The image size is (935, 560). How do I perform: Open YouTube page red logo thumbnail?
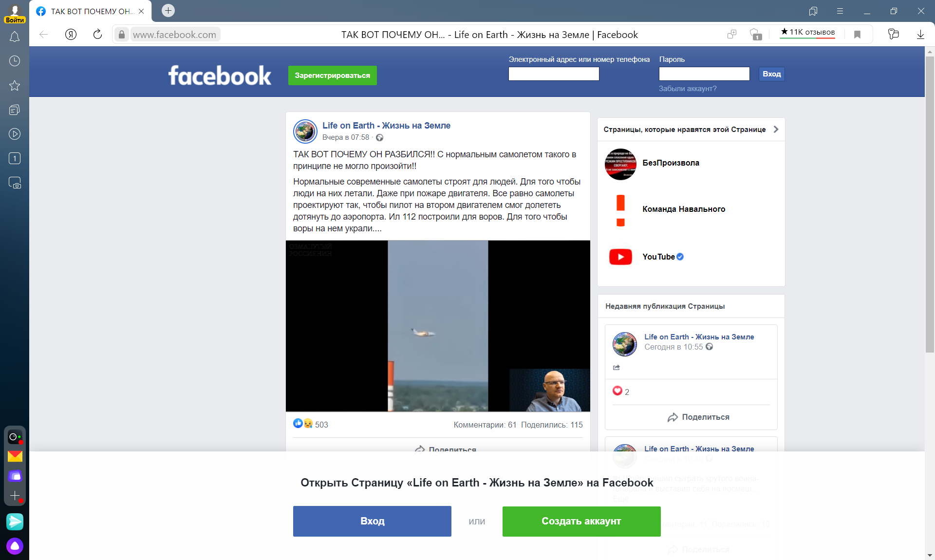click(x=620, y=257)
